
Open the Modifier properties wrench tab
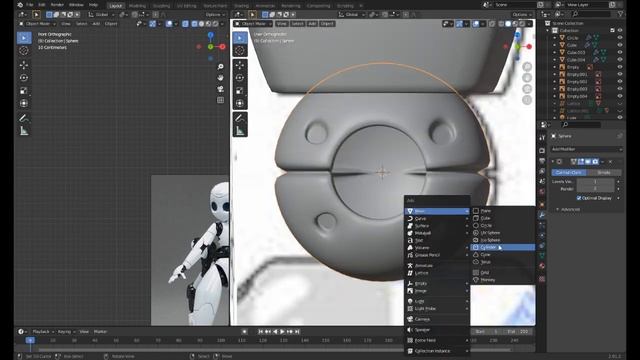pyautogui.click(x=542, y=215)
